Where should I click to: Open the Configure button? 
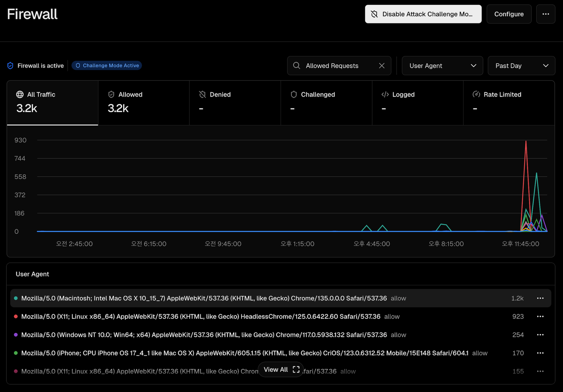coord(509,14)
